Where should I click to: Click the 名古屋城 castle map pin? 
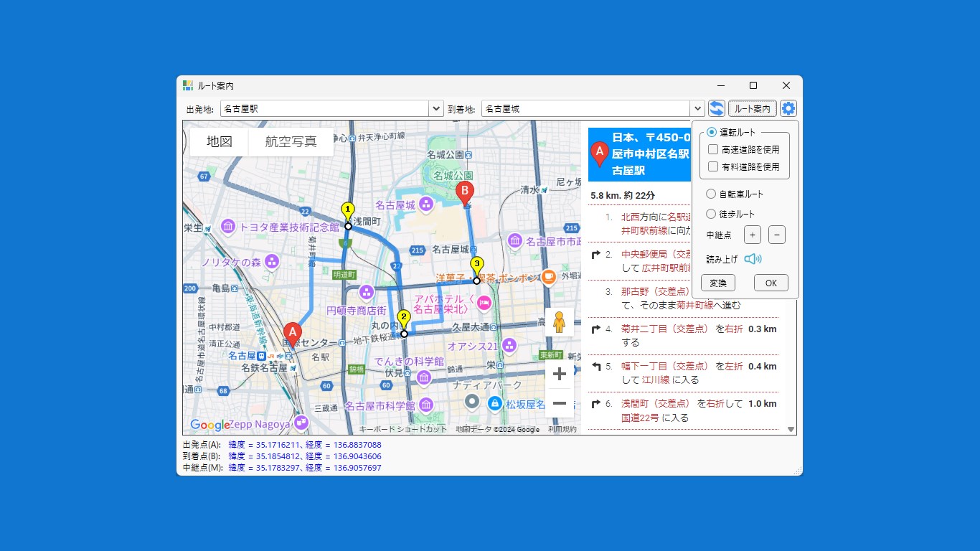tap(426, 205)
